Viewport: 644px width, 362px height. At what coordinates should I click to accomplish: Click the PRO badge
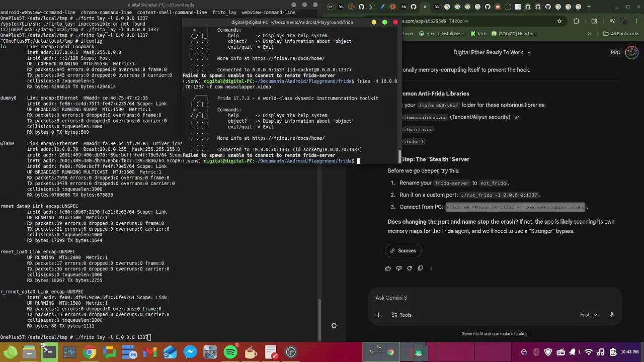(x=615, y=52)
